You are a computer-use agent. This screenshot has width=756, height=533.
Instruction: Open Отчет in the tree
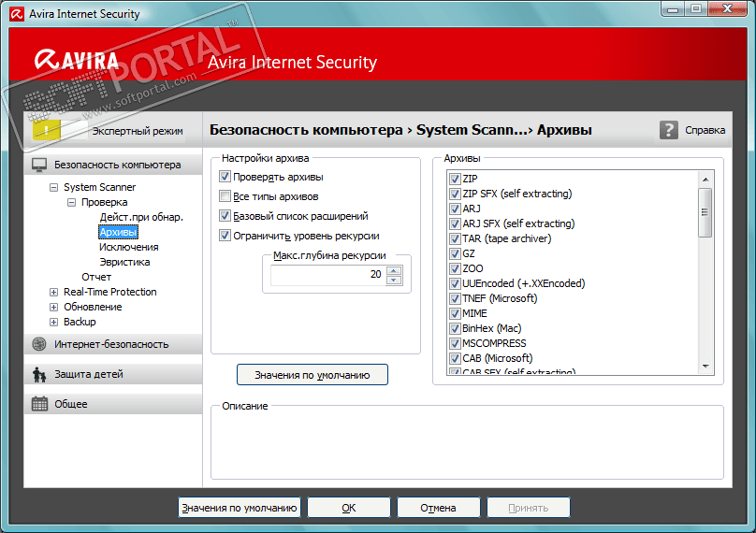point(96,277)
